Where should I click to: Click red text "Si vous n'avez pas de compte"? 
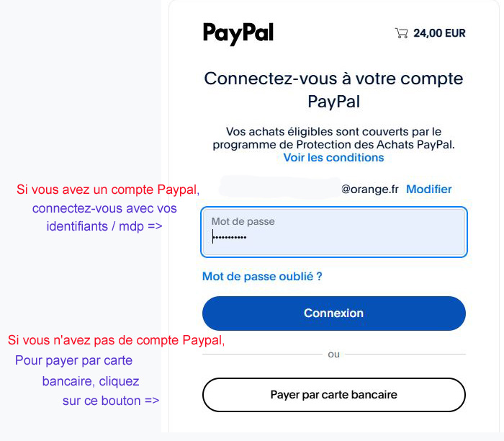[116, 340]
